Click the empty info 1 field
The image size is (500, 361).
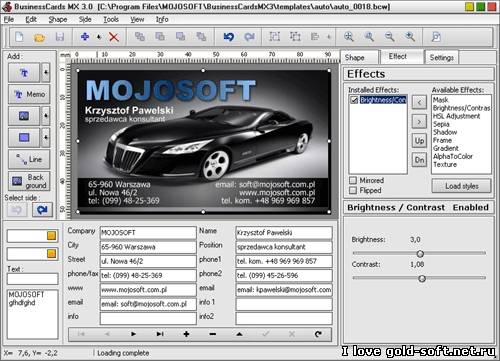(x=284, y=304)
